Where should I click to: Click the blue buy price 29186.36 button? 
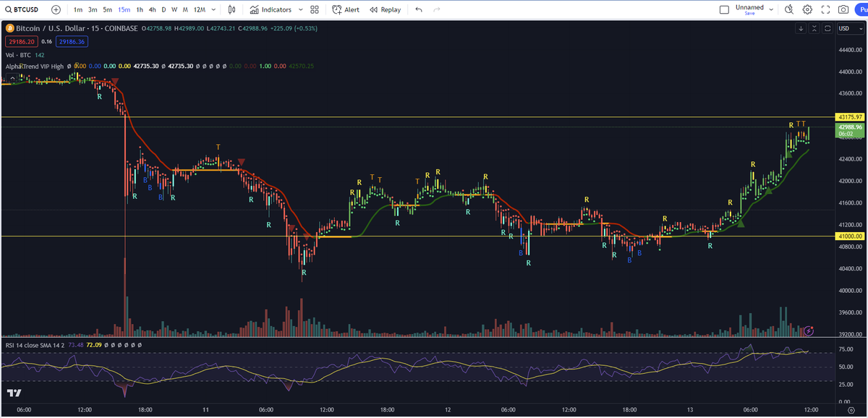coord(72,42)
